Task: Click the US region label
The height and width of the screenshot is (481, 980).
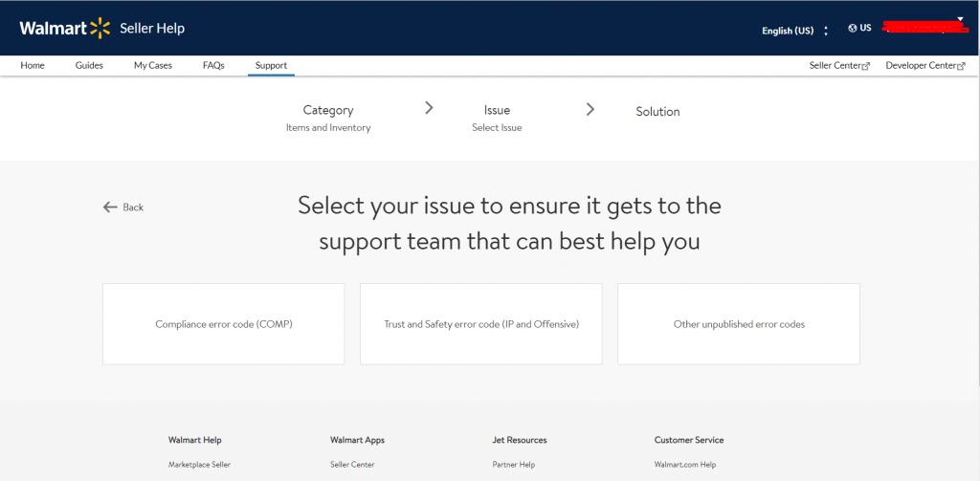Action: point(865,28)
